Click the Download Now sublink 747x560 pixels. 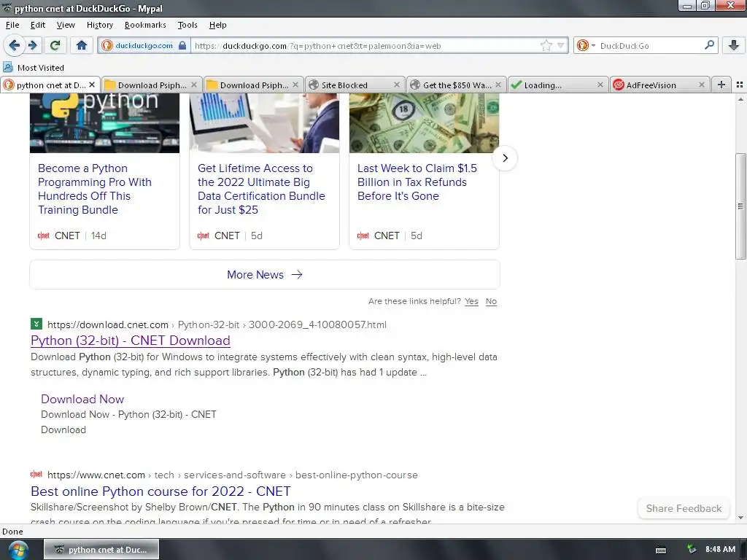click(82, 399)
